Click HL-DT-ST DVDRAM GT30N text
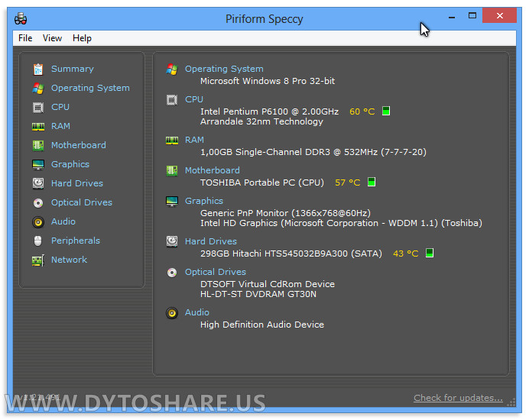 click(x=258, y=294)
